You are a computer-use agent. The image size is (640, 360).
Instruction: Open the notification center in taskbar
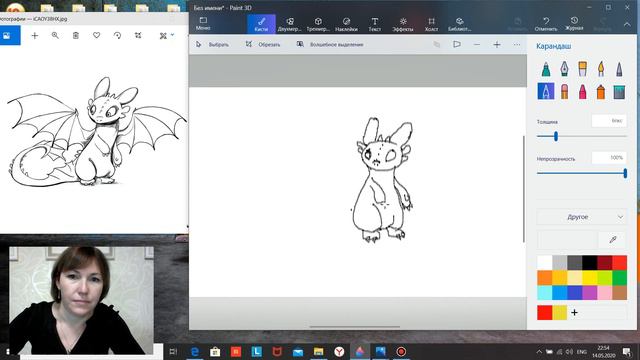click(627, 351)
